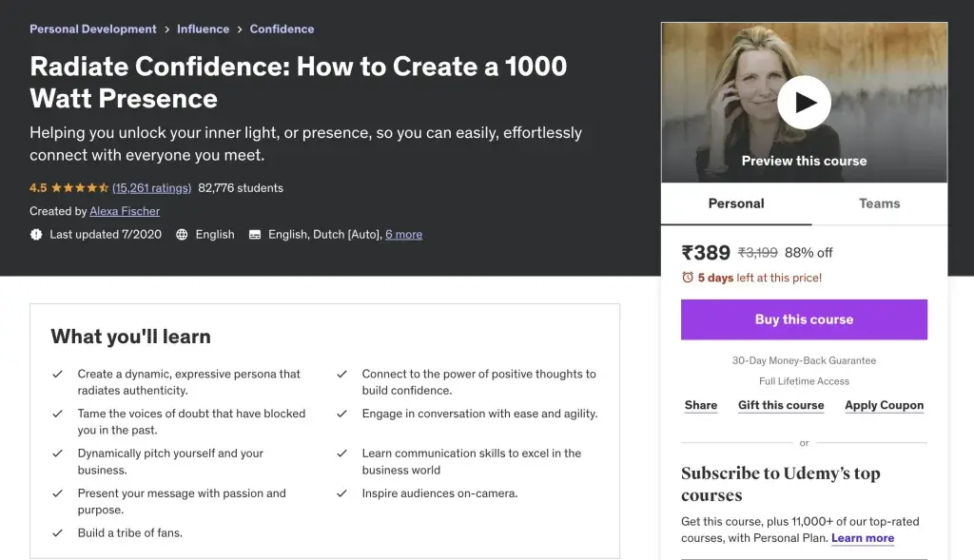The width and height of the screenshot is (974, 560).
Task: Click Gift this course
Action: (x=781, y=405)
